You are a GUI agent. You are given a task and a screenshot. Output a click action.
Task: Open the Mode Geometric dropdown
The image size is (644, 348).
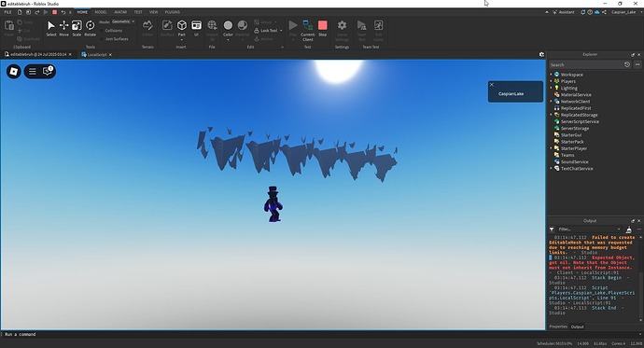[x=123, y=21]
